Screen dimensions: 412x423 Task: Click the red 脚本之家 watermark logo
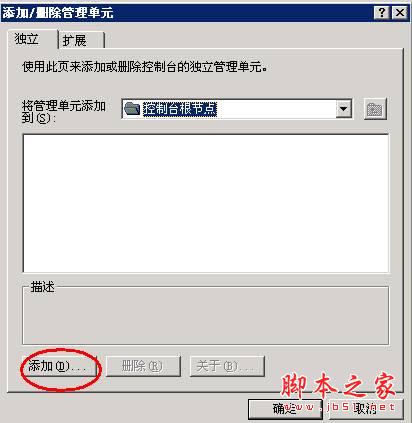[338, 386]
